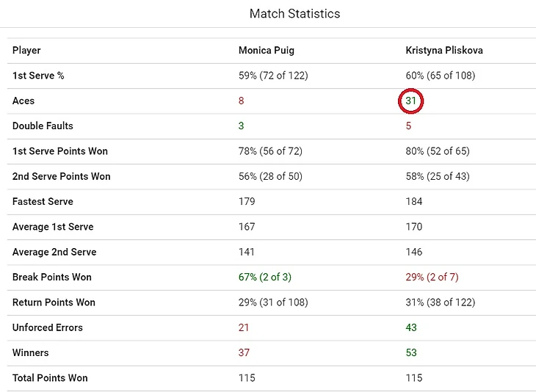Click the red-circled 31 aces value
The width and height of the screenshot is (536, 392).
[x=411, y=101]
